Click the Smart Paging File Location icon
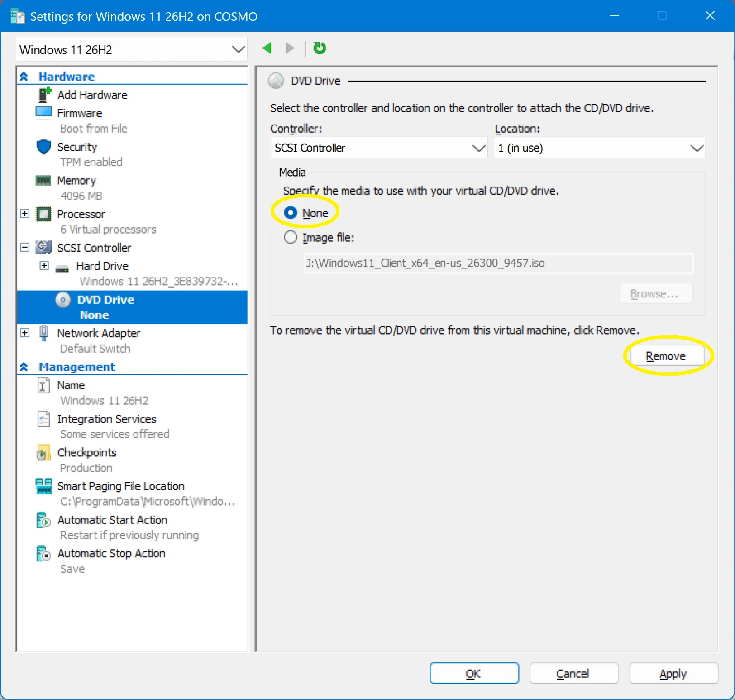735x700 pixels. click(x=43, y=486)
